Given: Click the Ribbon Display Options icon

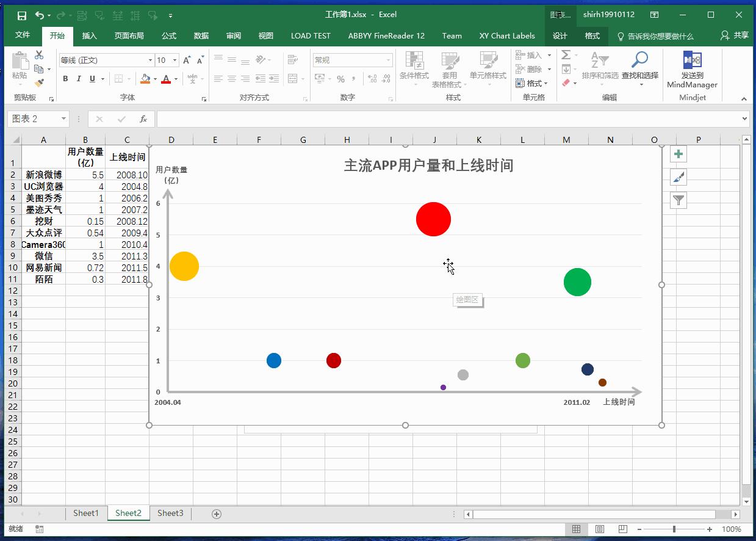Looking at the screenshot, I should (x=654, y=15).
